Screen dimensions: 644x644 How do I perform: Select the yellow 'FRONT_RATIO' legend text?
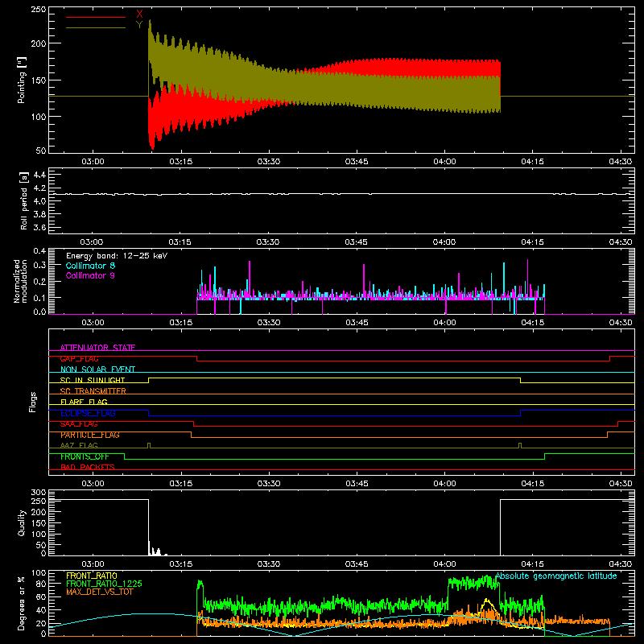(92, 576)
